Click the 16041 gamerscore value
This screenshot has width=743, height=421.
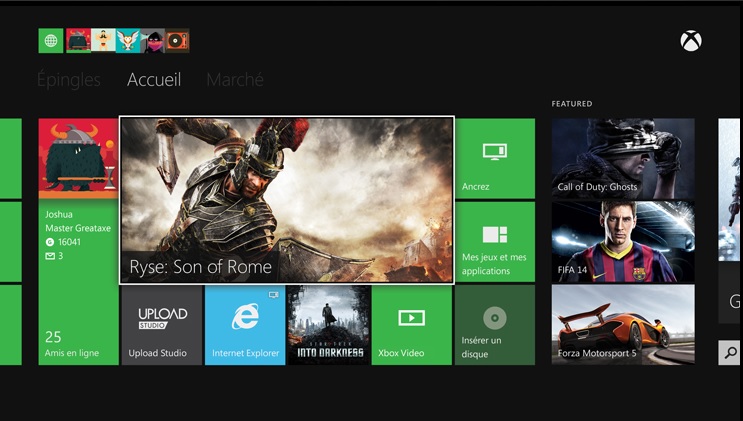point(69,242)
